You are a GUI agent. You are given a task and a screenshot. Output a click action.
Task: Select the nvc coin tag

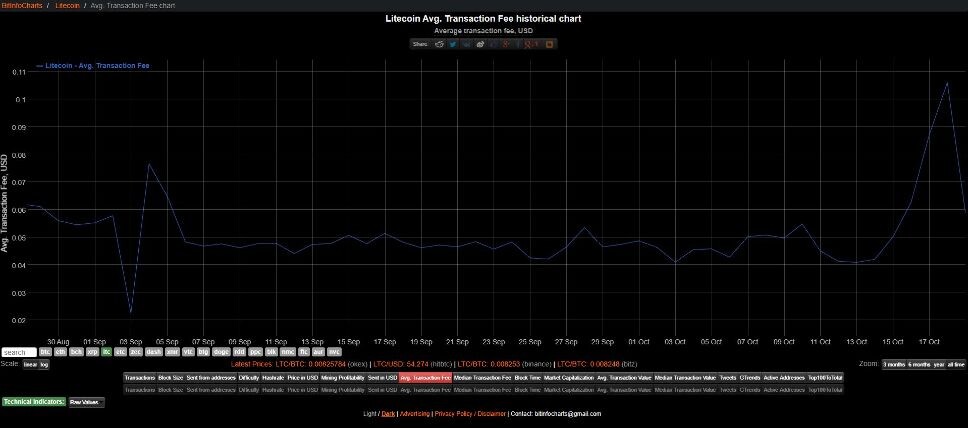click(x=334, y=352)
